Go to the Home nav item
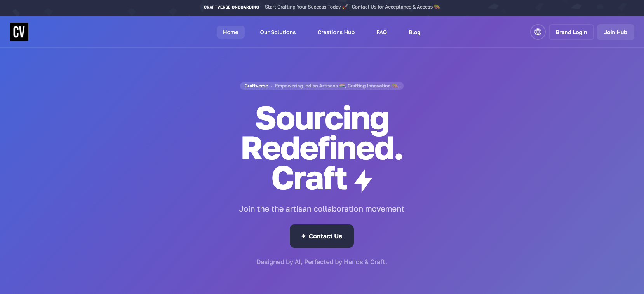The width and height of the screenshot is (644, 294). click(x=231, y=32)
